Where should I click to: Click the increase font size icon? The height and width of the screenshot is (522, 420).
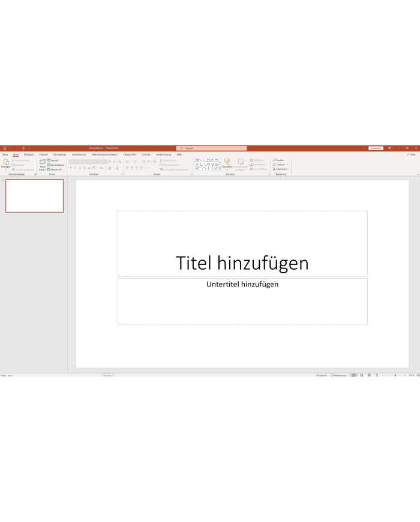click(109, 162)
